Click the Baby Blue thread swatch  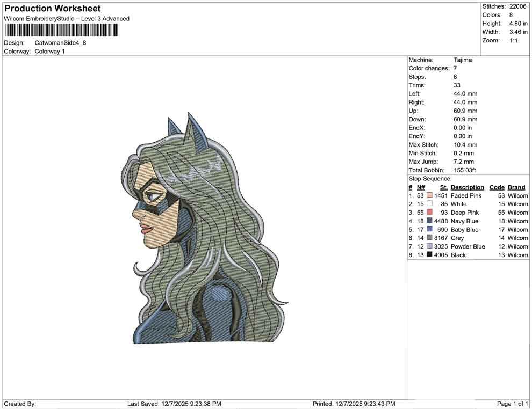429,229
